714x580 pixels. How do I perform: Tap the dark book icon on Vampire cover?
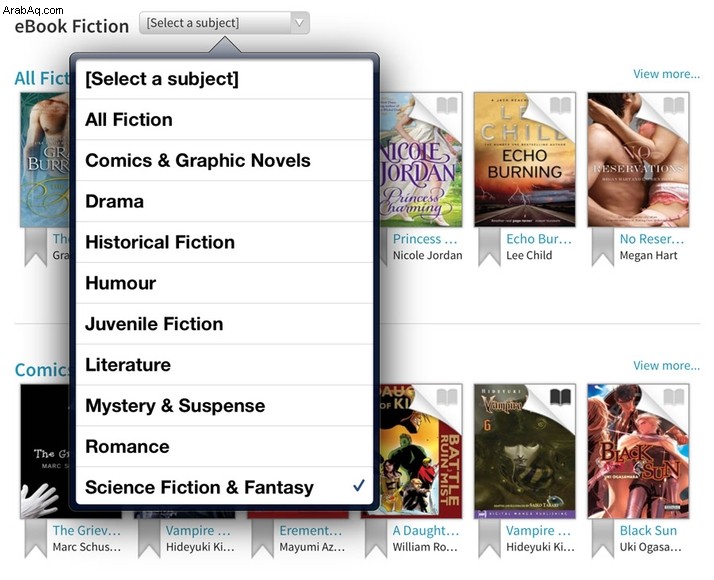tap(560, 397)
